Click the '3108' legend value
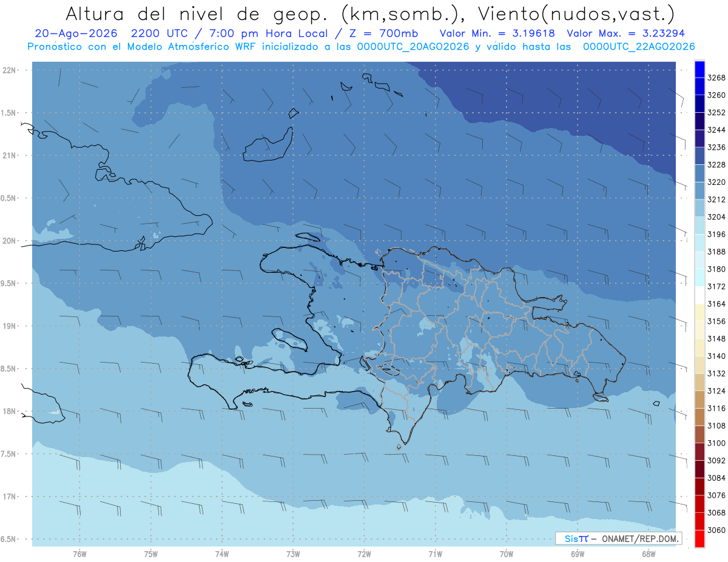The height and width of the screenshot is (562, 728). pos(716,426)
